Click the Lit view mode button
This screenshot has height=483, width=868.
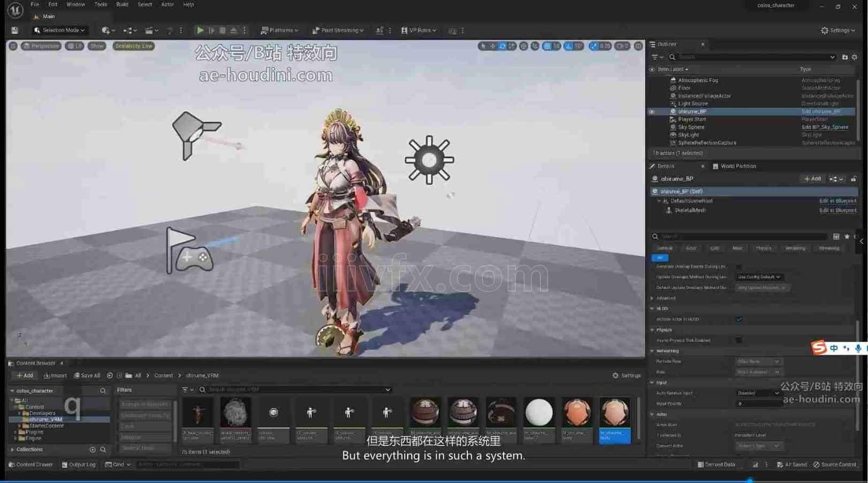click(x=74, y=46)
